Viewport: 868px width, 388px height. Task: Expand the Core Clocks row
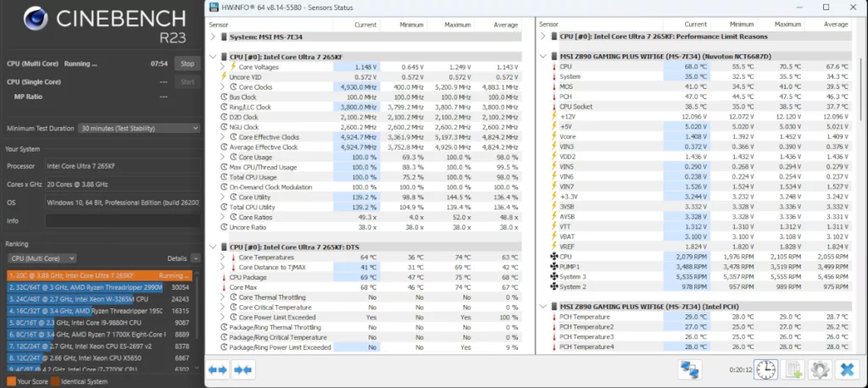click(223, 87)
